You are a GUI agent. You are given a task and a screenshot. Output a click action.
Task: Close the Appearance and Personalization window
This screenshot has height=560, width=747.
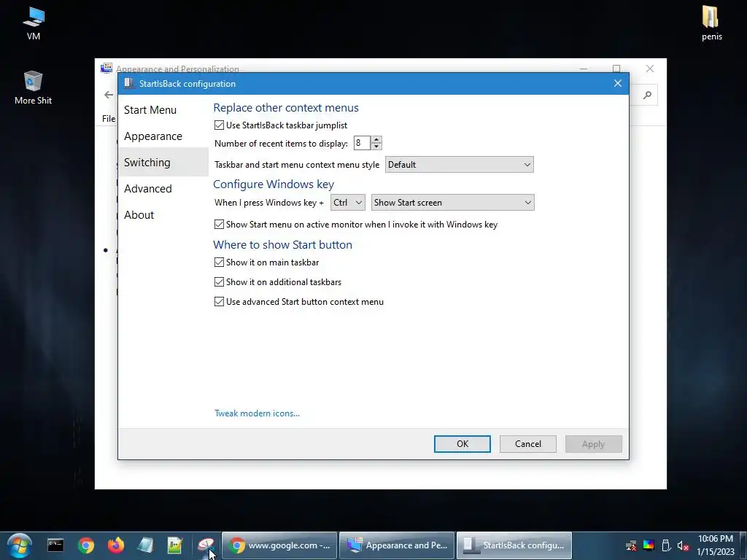(x=650, y=69)
